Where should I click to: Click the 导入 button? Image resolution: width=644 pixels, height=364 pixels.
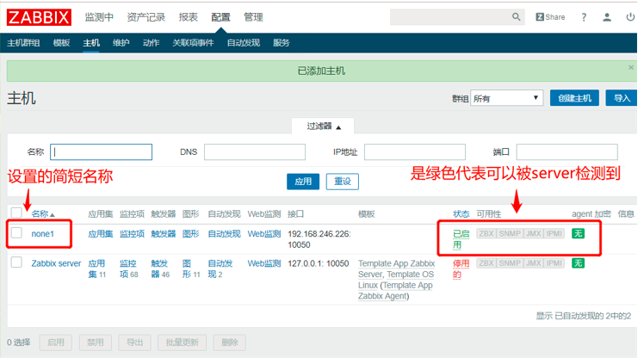tap(622, 98)
